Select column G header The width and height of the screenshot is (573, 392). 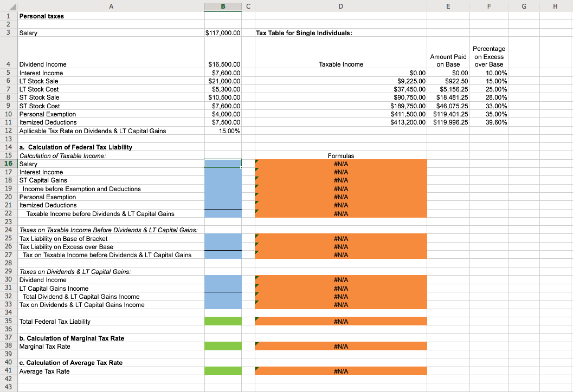[524, 6]
